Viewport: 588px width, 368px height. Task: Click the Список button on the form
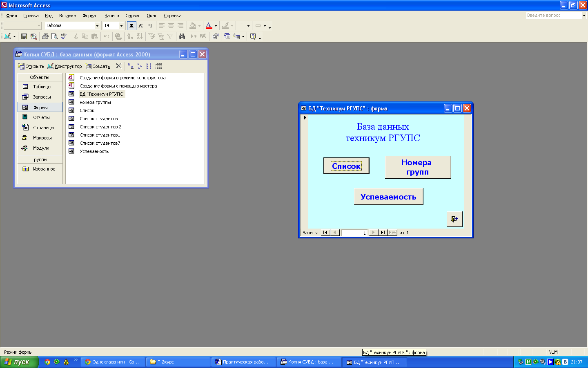click(x=346, y=166)
